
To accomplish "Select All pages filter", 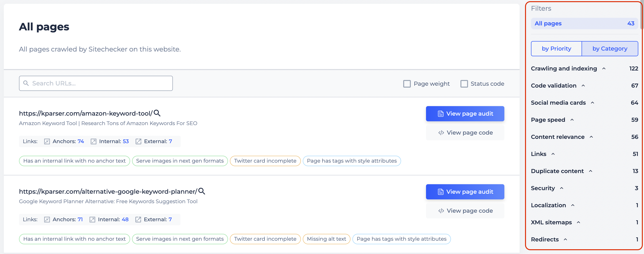I will (584, 24).
